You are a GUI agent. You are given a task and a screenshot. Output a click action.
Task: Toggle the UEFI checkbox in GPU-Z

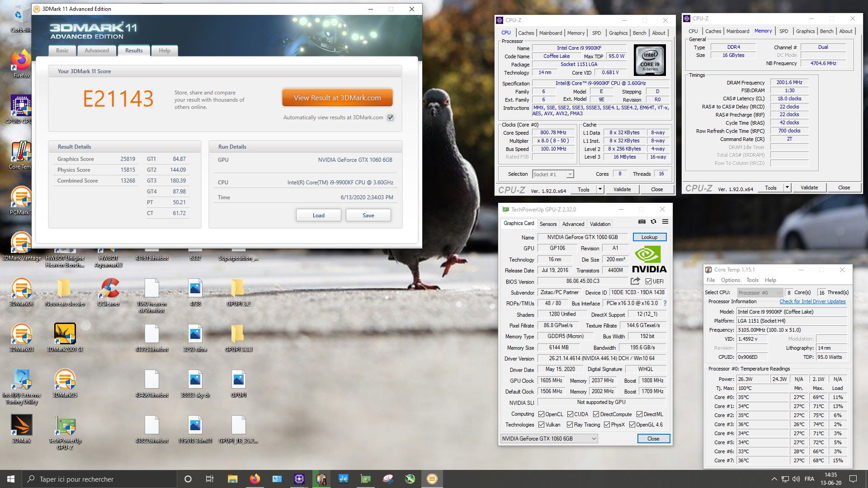(649, 281)
